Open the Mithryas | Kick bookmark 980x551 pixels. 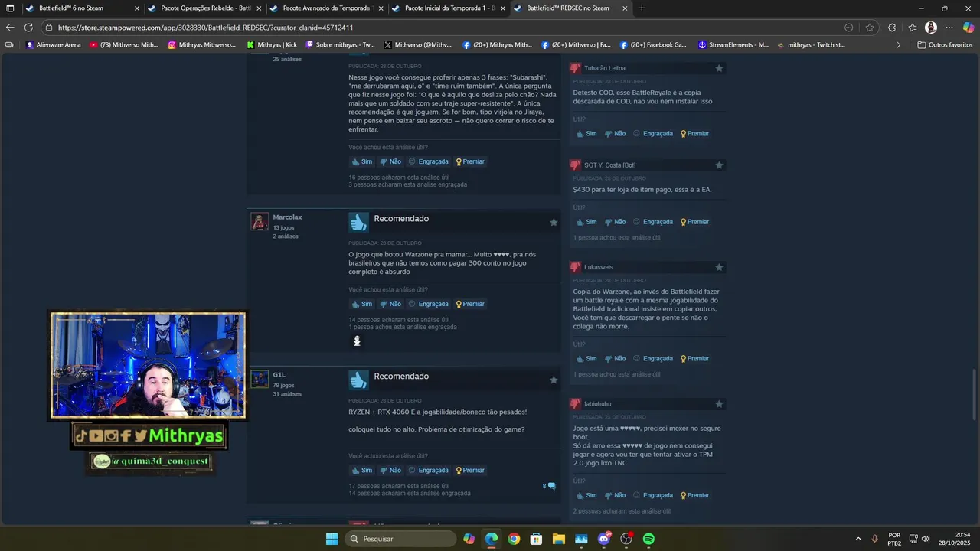272,45
